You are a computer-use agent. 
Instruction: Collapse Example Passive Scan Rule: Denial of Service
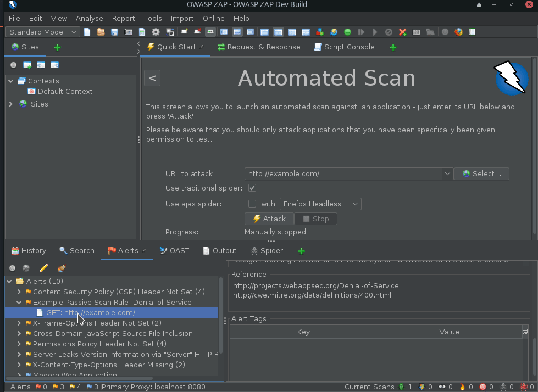tap(19, 302)
